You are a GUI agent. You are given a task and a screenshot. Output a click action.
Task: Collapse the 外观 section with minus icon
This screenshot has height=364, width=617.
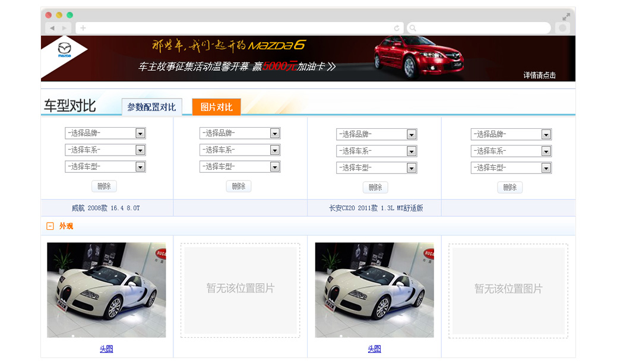[x=50, y=226]
